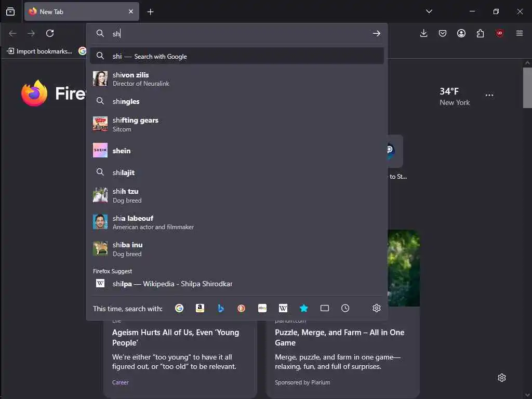Choose the shingles suggestion
The image size is (532, 399).
click(x=237, y=101)
